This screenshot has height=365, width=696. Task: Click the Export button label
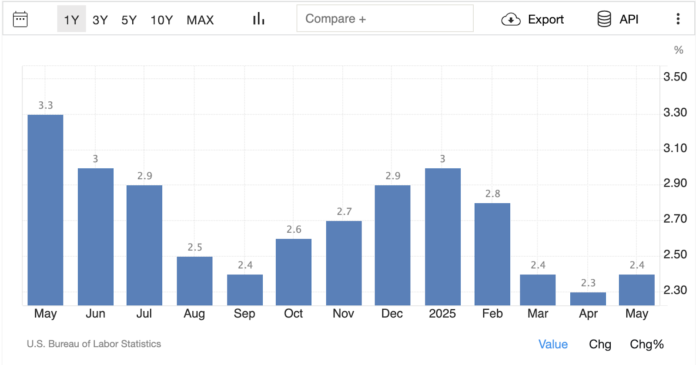tap(546, 20)
